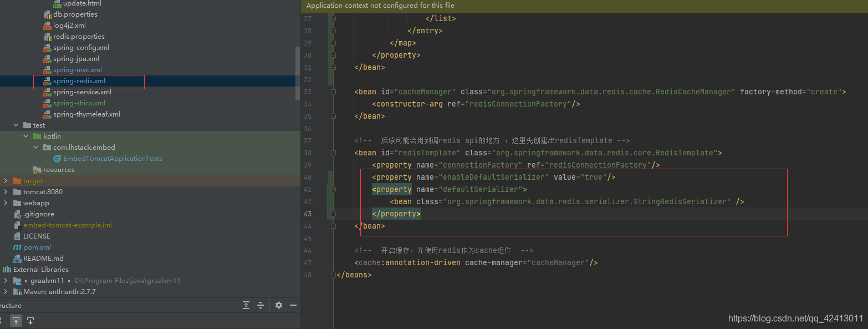
Task: Click the LICENSE file icon
Action: 17,236
